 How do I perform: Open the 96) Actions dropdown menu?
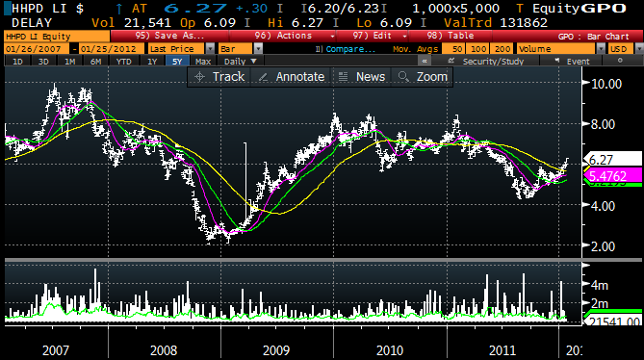pos(283,36)
